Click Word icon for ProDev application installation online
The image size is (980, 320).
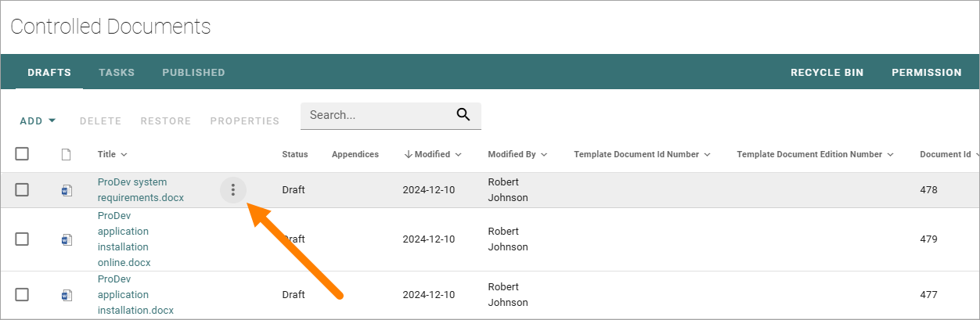pyautogui.click(x=67, y=239)
